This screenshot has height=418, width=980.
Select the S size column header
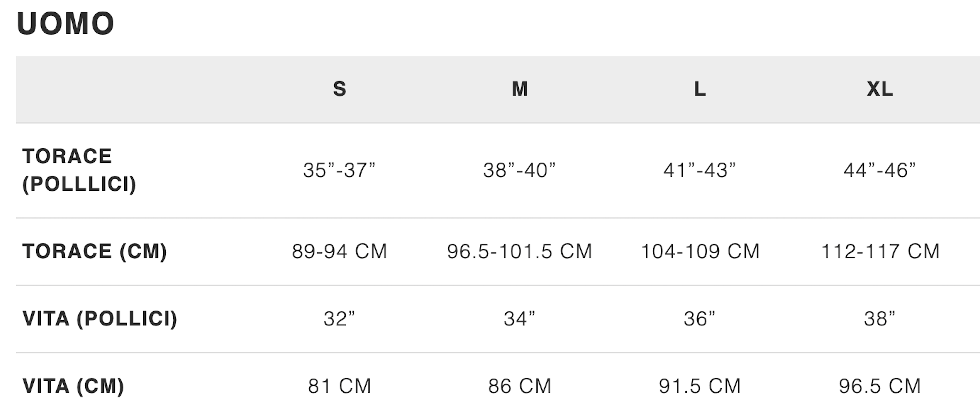point(339,89)
